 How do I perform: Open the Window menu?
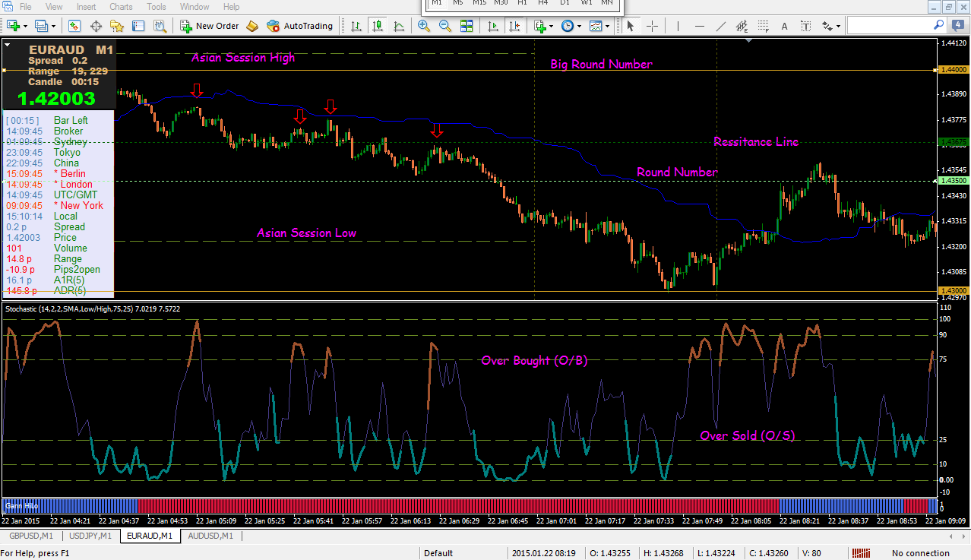point(195,7)
